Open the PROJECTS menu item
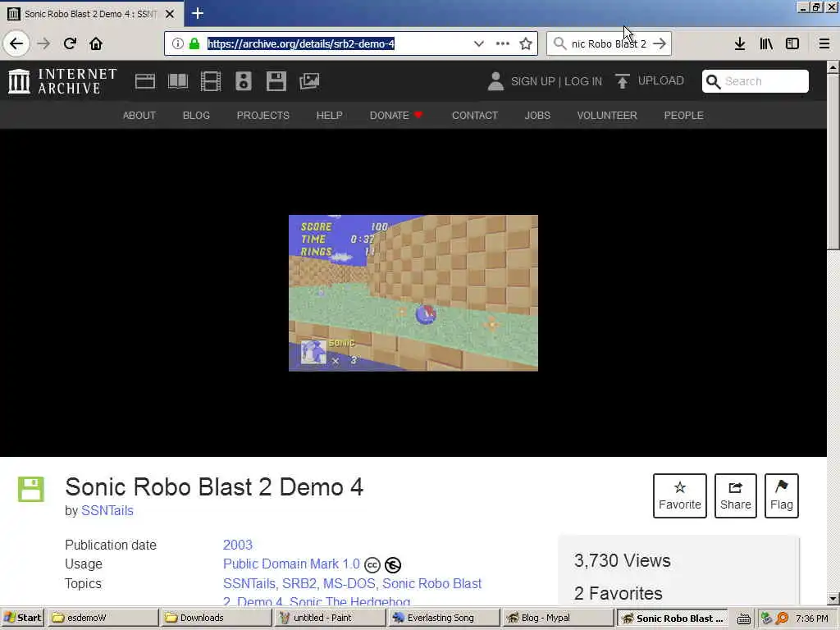Image resolution: width=840 pixels, height=630 pixels. coord(263,116)
